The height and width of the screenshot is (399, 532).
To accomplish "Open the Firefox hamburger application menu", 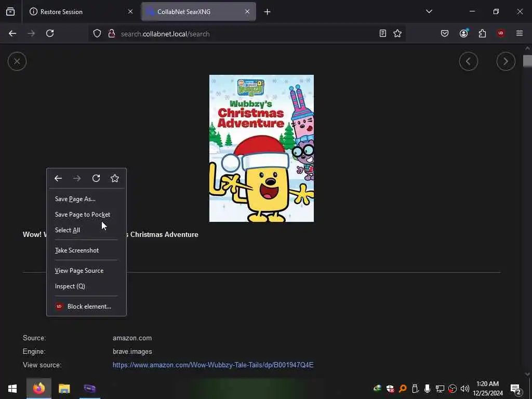I will (x=520, y=33).
